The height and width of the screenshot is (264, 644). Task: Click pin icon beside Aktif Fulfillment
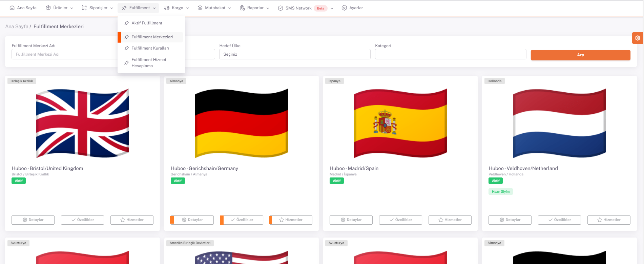pyautogui.click(x=126, y=23)
